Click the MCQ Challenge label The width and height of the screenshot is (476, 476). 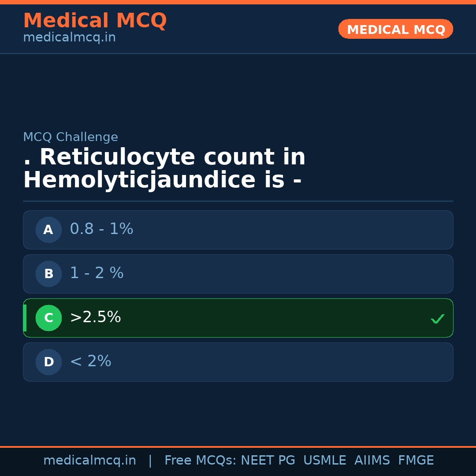pos(71,138)
